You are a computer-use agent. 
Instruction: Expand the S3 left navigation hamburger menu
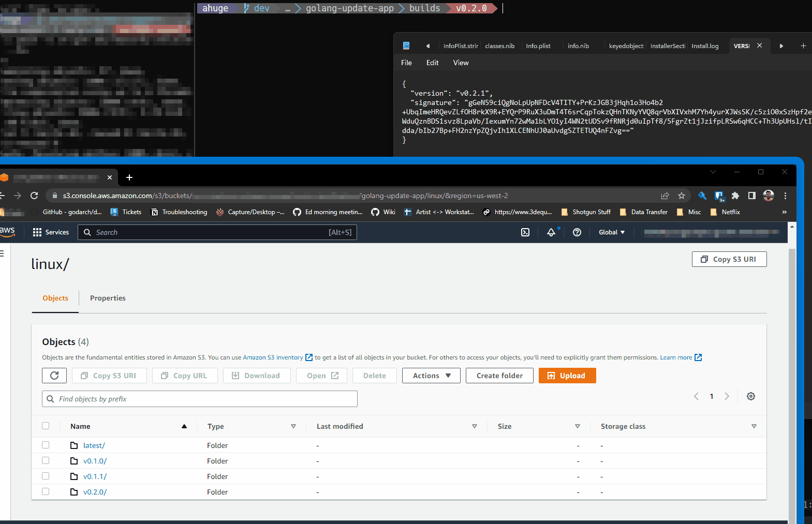pyautogui.click(x=2, y=253)
